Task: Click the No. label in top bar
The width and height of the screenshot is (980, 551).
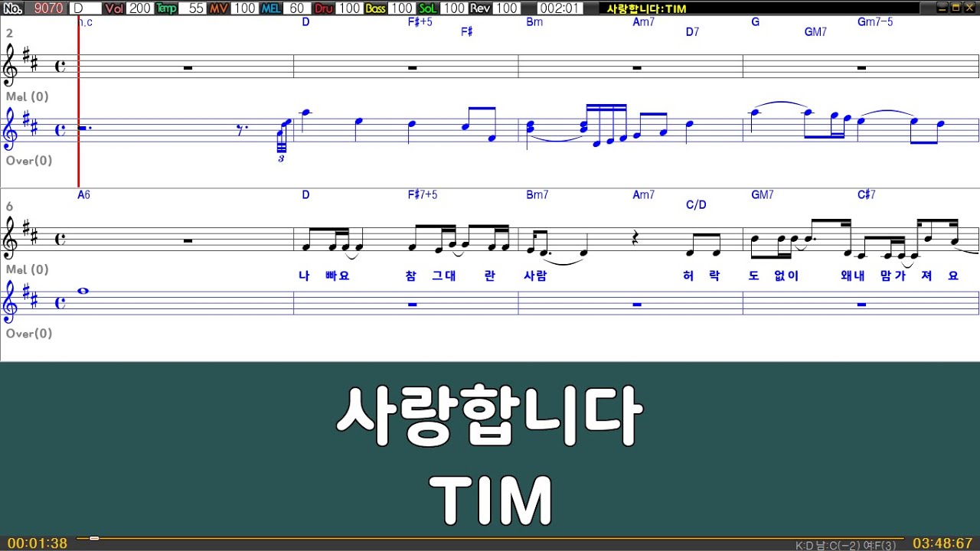Action: click(13, 8)
